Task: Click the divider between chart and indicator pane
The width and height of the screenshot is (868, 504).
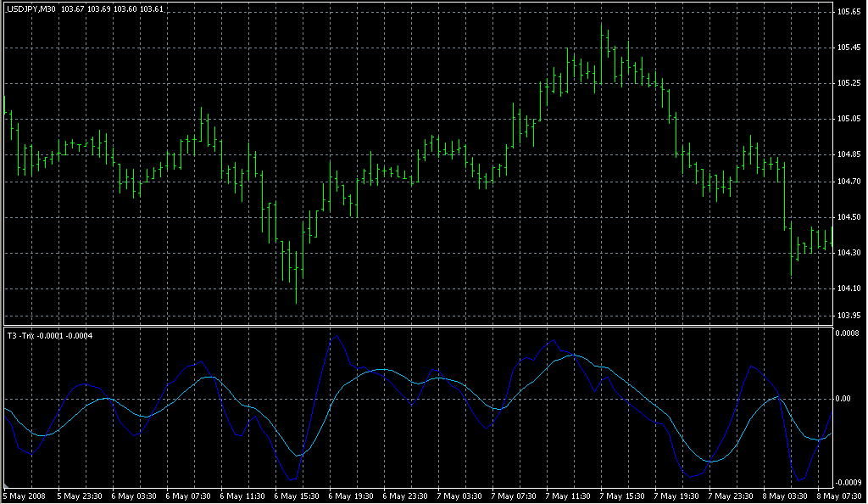Action: point(415,325)
